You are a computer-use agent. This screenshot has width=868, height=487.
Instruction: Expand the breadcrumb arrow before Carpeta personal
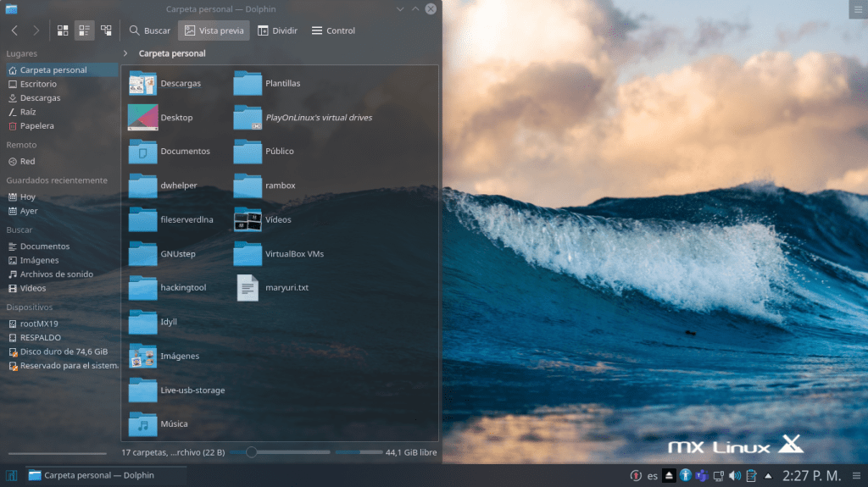coord(125,53)
